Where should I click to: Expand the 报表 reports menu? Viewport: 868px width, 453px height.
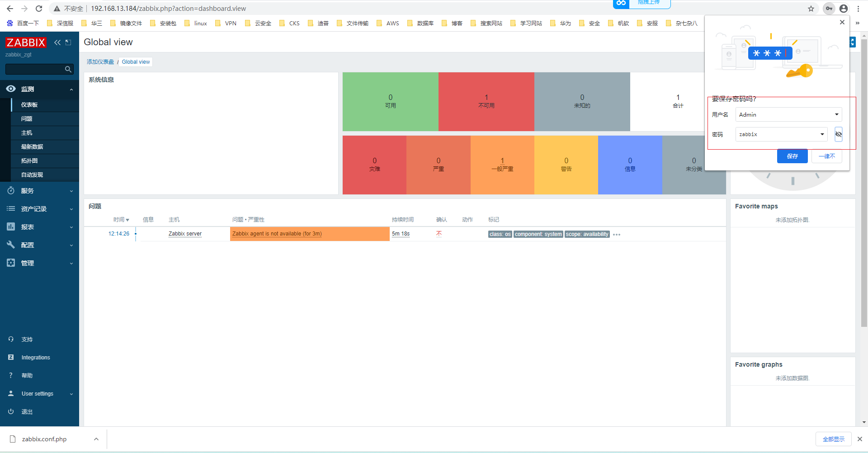click(39, 227)
